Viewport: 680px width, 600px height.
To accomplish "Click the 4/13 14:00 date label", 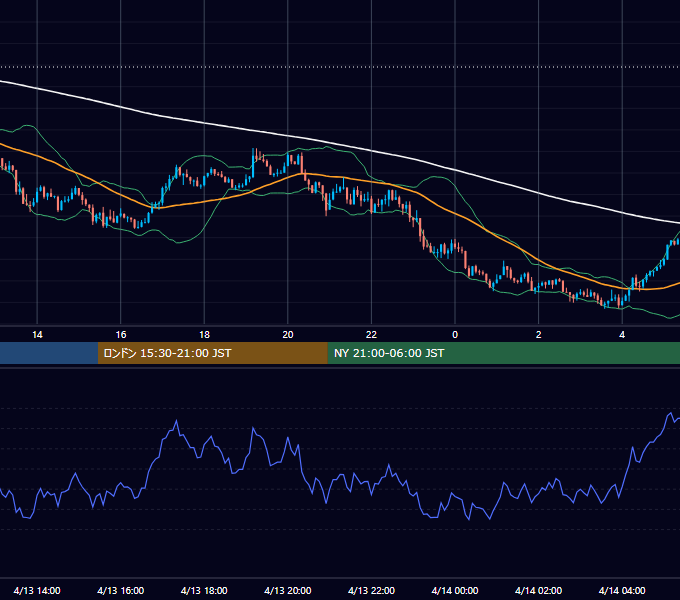I will point(37,590).
